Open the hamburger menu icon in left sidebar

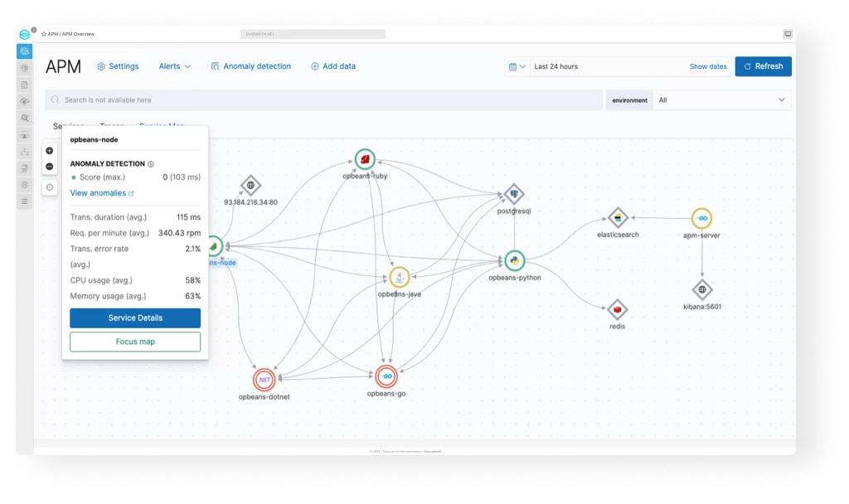click(x=25, y=201)
